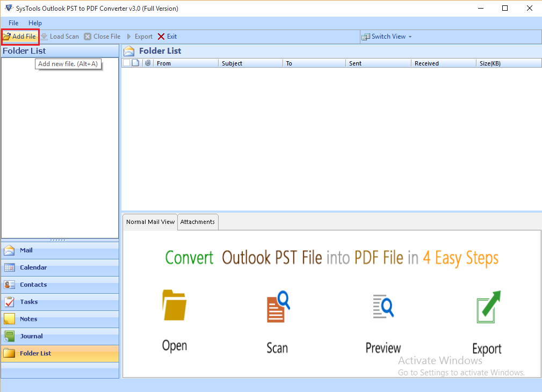
Task: Open the Help menu
Action: coord(35,23)
